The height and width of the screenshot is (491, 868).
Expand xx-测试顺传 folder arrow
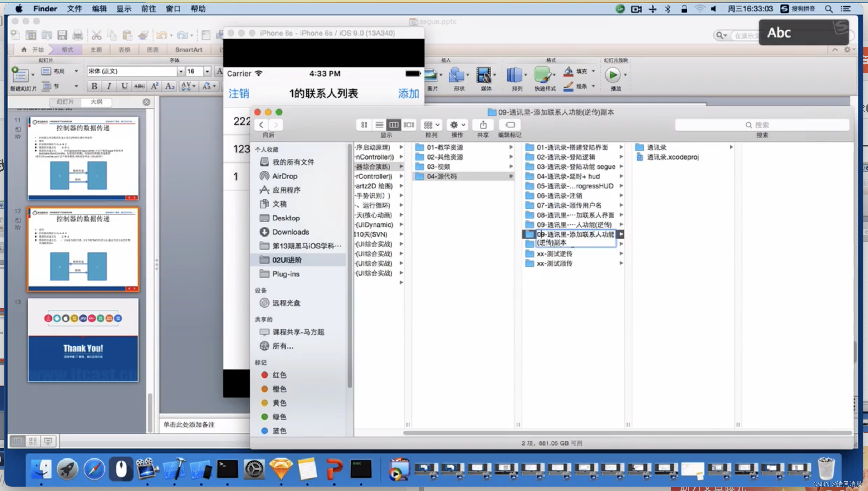[x=621, y=263]
